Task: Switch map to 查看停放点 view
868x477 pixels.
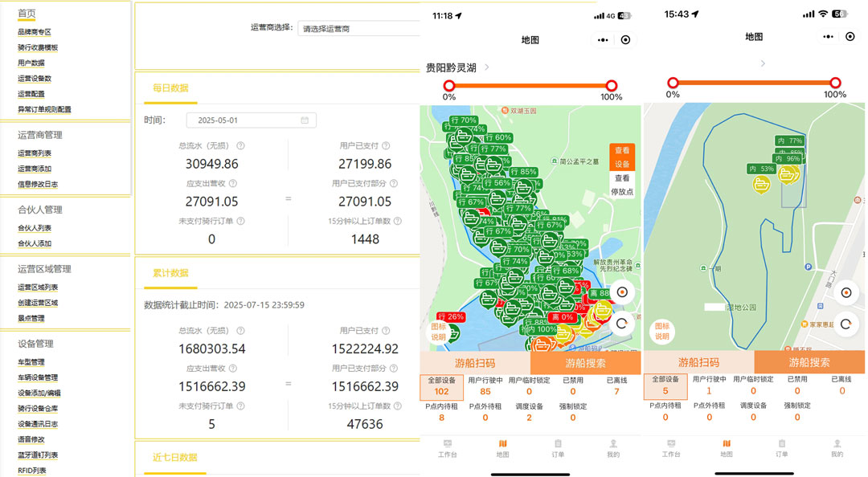Action: [x=622, y=185]
